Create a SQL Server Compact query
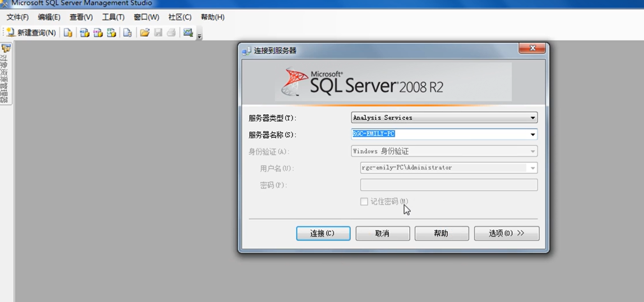Viewport: 644px width, 302px height. [x=128, y=32]
